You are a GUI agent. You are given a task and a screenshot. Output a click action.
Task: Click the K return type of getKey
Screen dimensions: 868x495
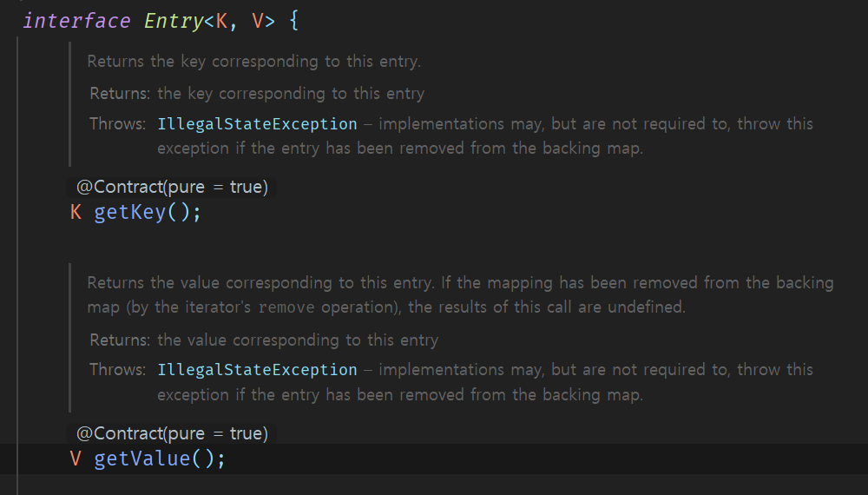pos(76,212)
